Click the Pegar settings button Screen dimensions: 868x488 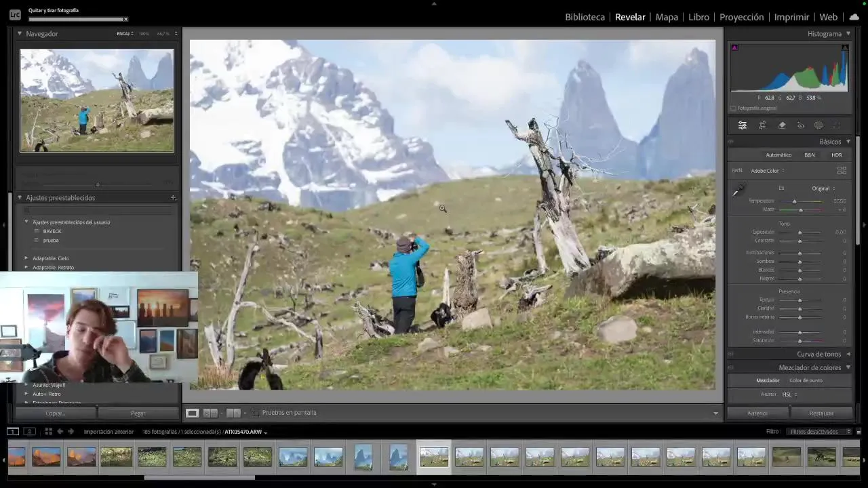pos(138,413)
